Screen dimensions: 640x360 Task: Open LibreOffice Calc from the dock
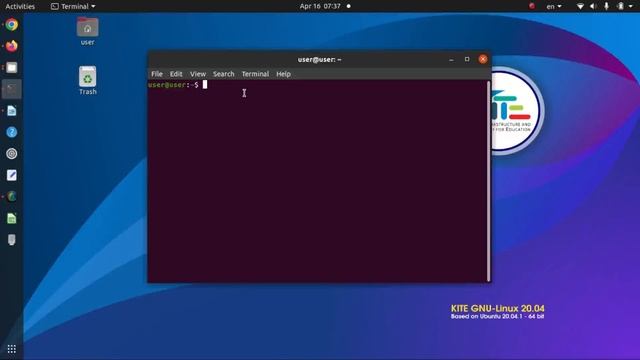pos(11,218)
